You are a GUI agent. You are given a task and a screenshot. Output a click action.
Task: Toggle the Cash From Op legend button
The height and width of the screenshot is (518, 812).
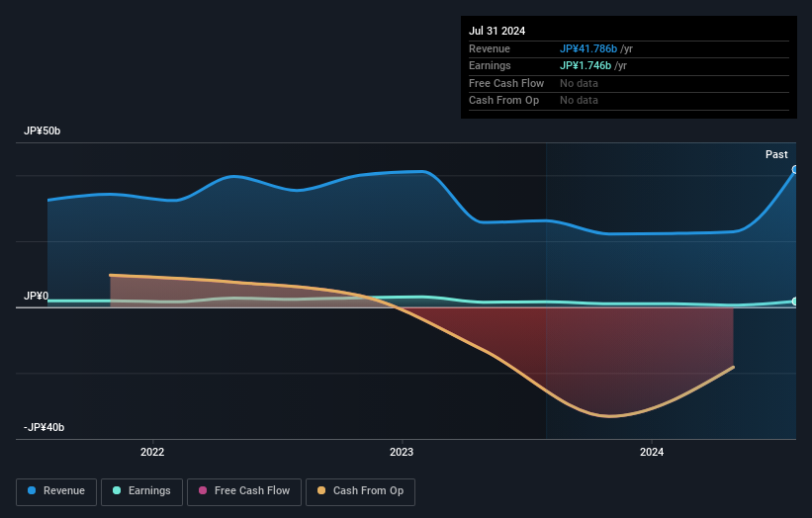360,491
